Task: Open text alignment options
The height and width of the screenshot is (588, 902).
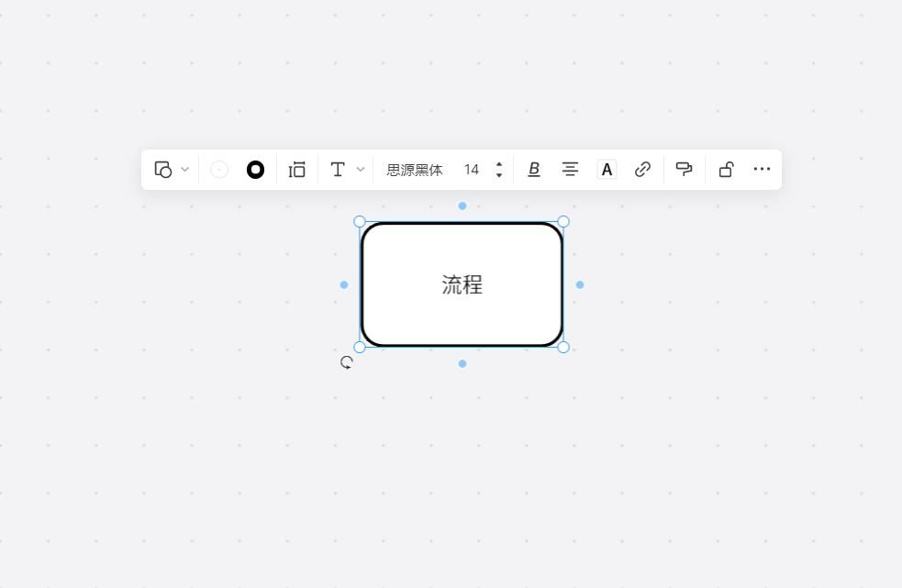Action: click(570, 169)
